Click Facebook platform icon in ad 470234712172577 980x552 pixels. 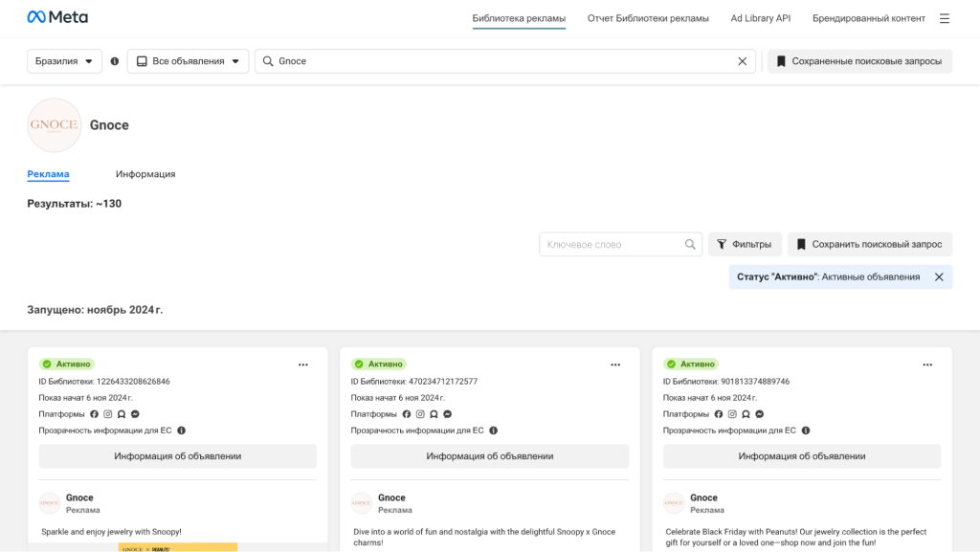point(406,414)
